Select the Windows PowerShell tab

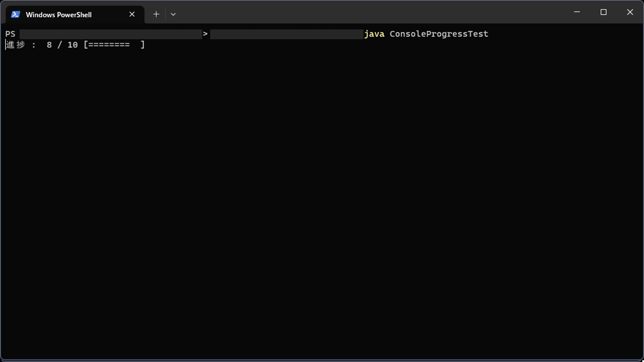(75, 14)
